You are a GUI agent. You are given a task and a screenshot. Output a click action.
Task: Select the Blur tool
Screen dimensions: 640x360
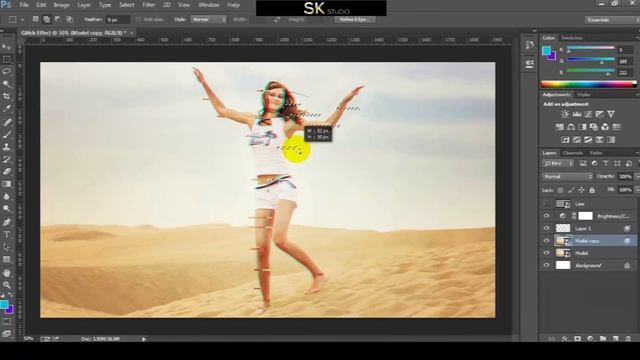(x=7, y=196)
